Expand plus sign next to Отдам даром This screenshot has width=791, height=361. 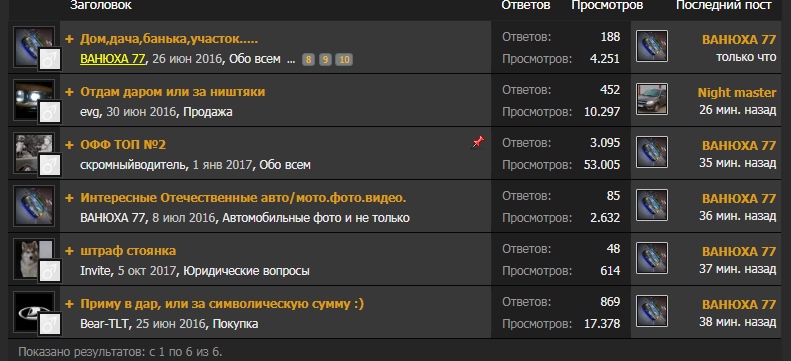(70, 92)
